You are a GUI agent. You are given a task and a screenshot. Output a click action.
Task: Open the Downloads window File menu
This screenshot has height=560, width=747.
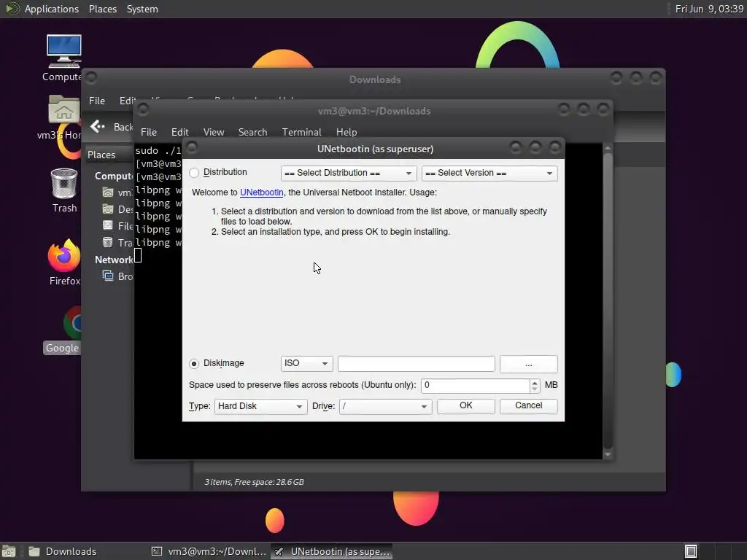(x=97, y=101)
